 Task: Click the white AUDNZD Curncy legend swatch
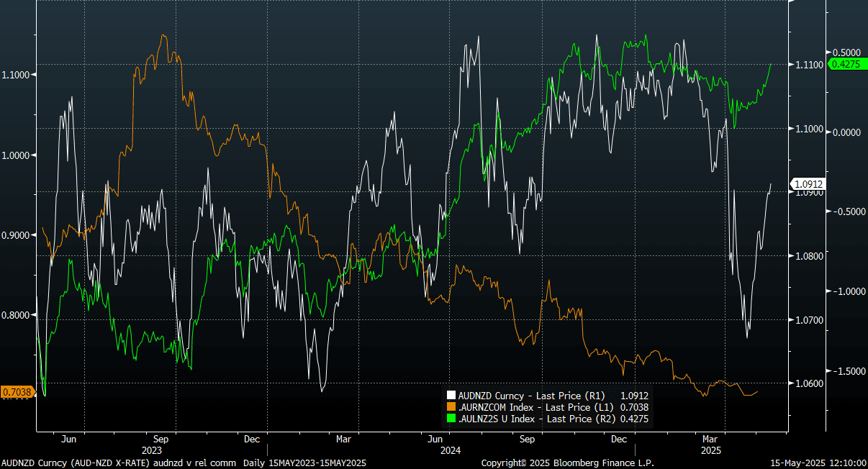(451, 395)
